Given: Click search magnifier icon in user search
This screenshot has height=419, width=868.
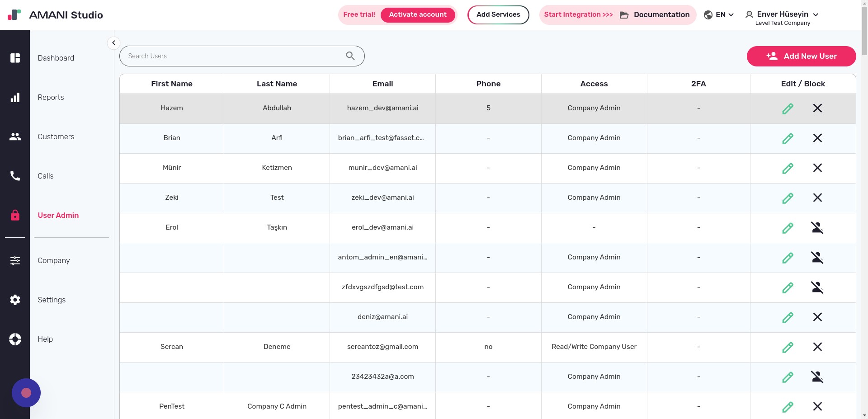Looking at the screenshot, I should [x=350, y=56].
